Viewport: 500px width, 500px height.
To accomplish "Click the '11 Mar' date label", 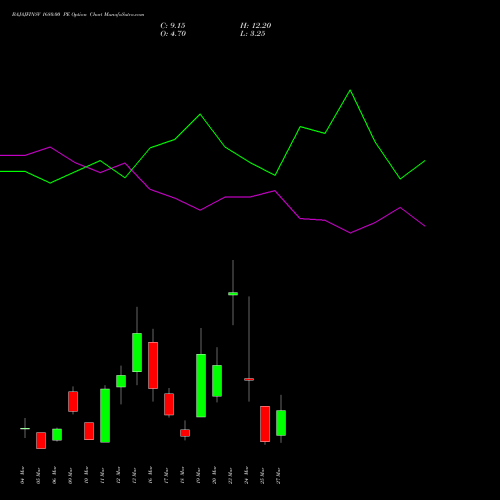I will click(102, 475).
